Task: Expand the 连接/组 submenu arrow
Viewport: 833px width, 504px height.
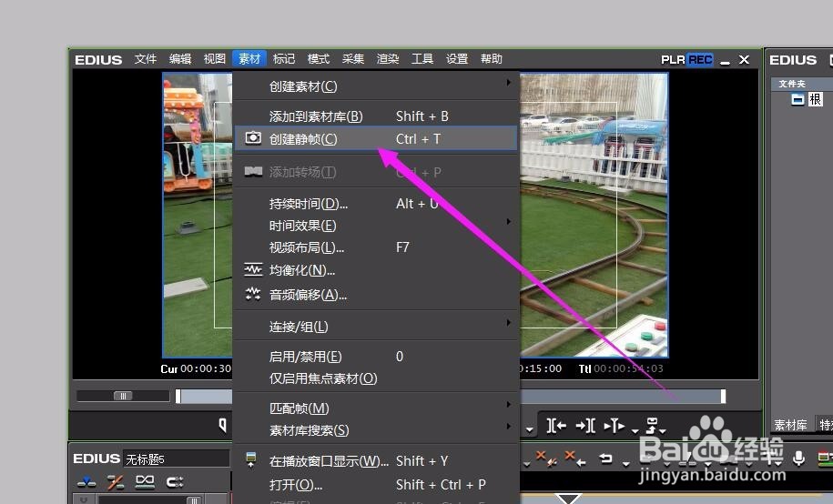Action: coord(508,323)
